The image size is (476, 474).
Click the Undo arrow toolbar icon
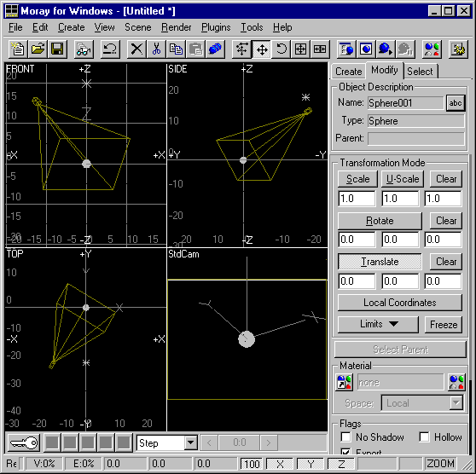110,49
